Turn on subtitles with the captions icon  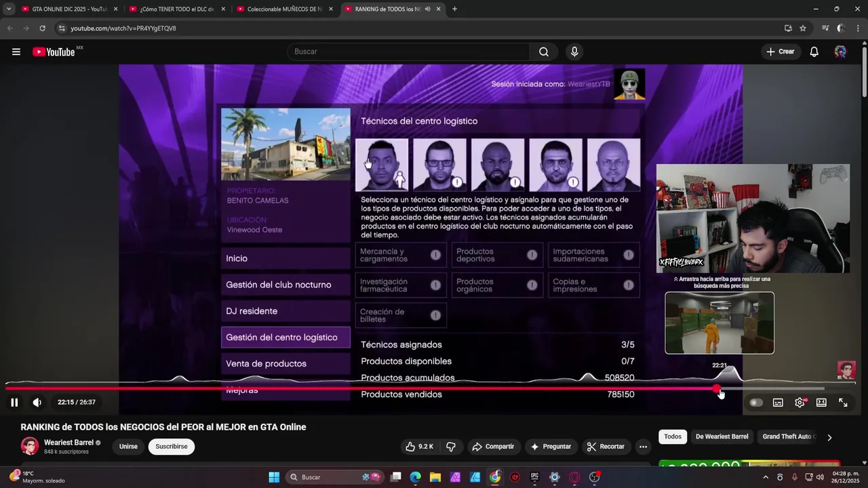point(778,403)
